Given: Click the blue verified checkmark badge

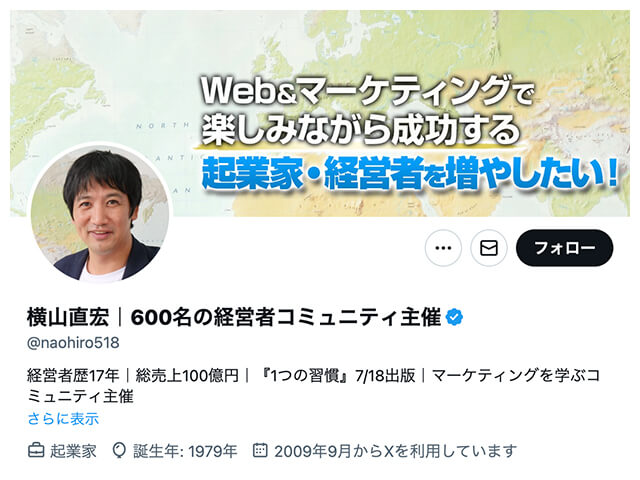Looking at the screenshot, I should (454, 317).
